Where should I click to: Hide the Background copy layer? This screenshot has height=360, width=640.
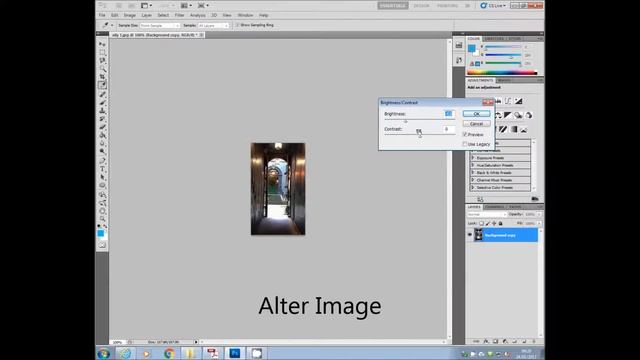pyautogui.click(x=469, y=235)
